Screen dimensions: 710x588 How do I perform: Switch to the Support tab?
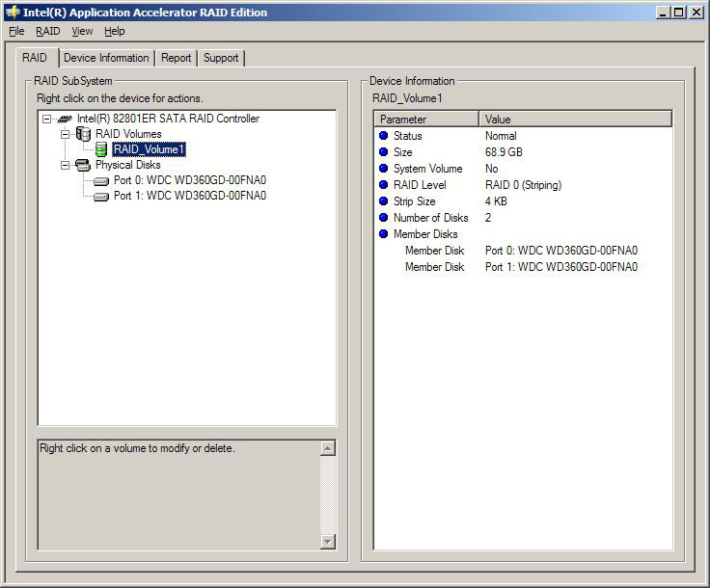tap(221, 58)
